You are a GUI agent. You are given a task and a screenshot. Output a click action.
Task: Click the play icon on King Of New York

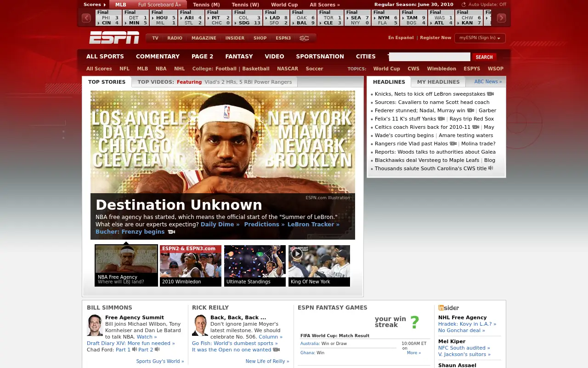pyautogui.click(x=297, y=253)
